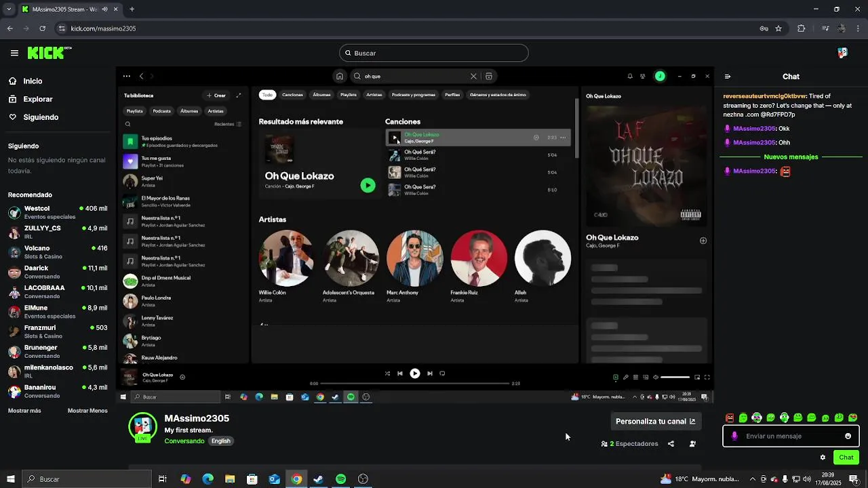This screenshot has width=868, height=488.
Task: Click the share stream icon
Action: coord(671,444)
